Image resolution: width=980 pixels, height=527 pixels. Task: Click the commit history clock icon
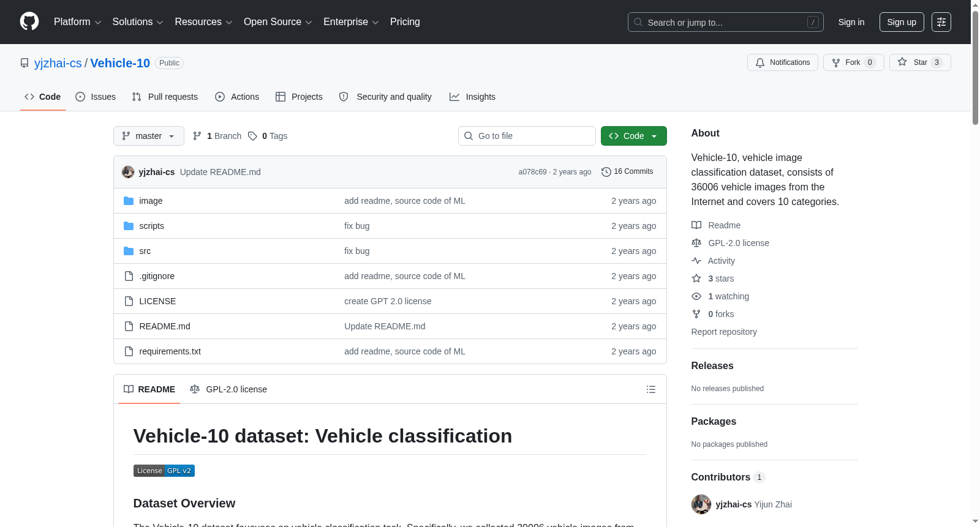click(x=606, y=172)
